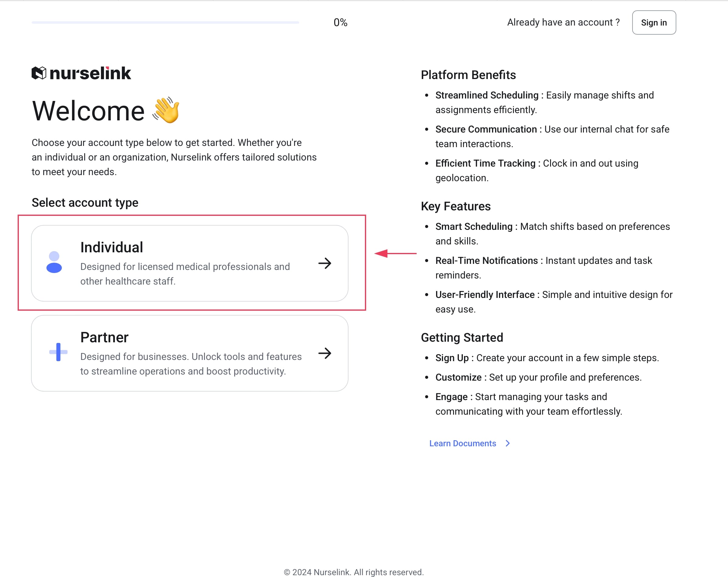
Task: Open the Learn Documents link
Action: click(x=462, y=443)
